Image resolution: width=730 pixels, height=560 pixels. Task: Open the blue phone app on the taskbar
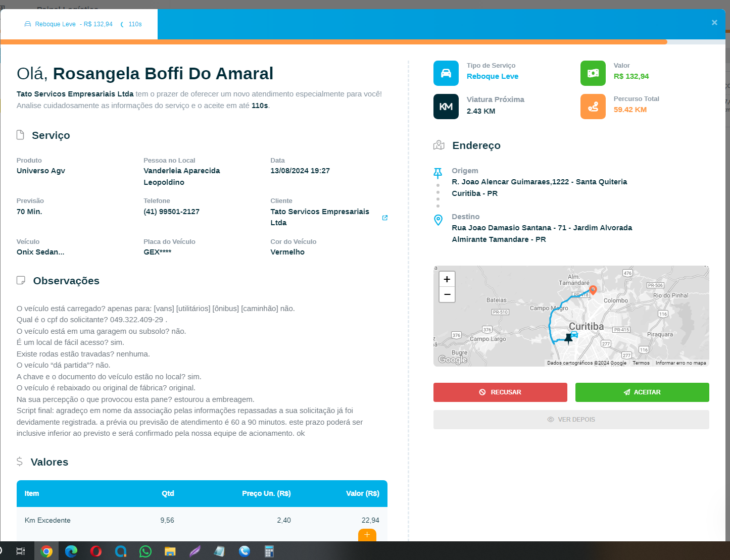(x=245, y=551)
